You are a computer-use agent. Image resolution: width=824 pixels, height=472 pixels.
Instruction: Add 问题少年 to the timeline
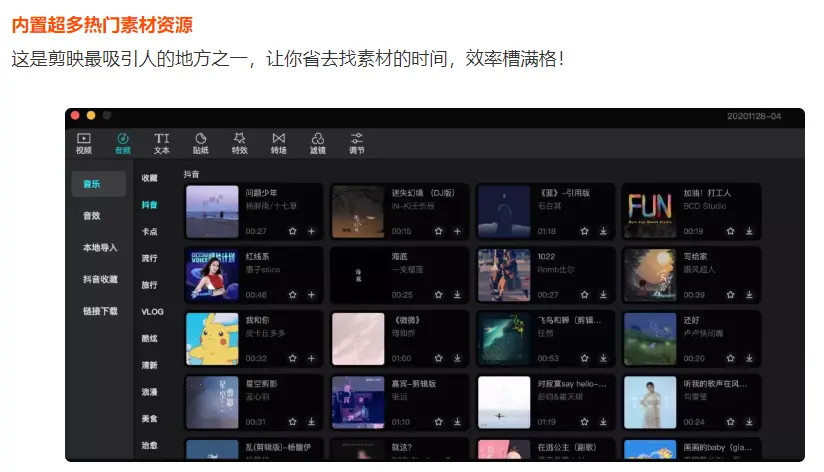(x=311, y=231)
